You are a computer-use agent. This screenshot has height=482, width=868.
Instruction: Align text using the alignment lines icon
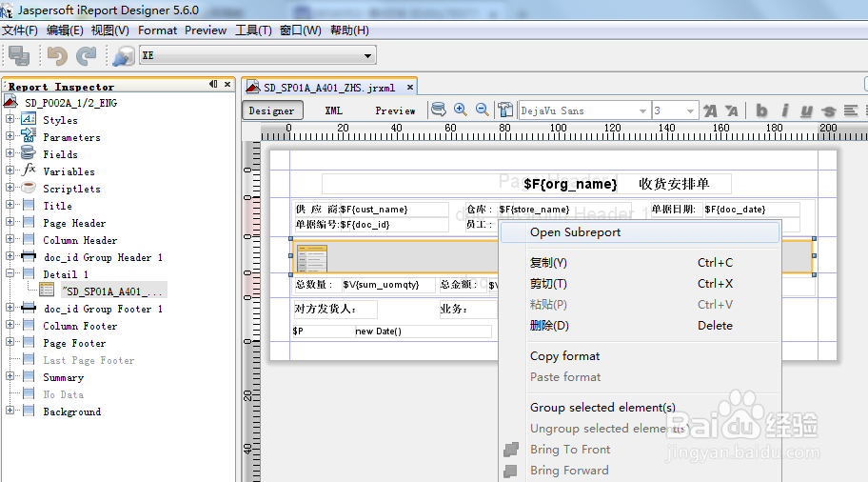pos(850,110)
